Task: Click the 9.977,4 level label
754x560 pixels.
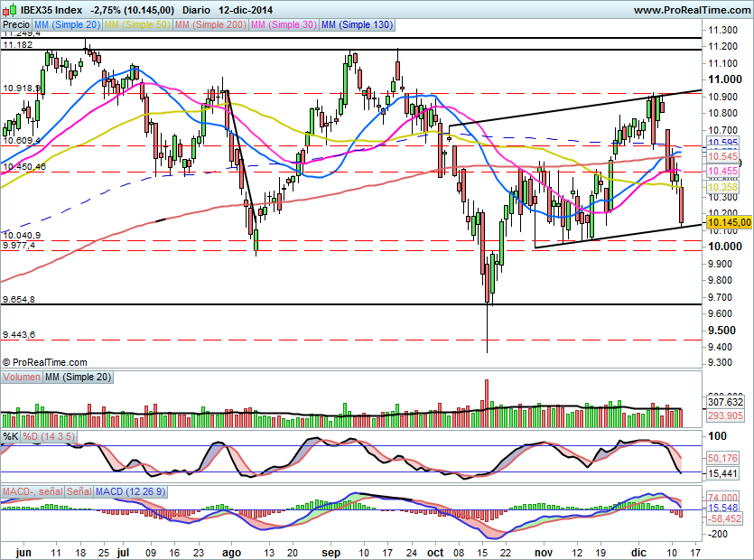Action: pyautogui.click(x=19, y=246)
